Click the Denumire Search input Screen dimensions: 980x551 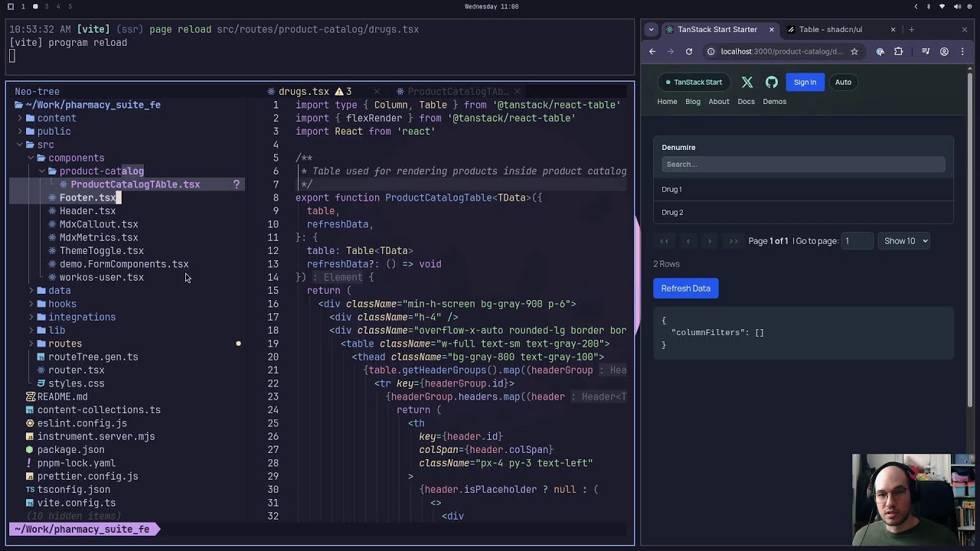(x=803, y=164)
